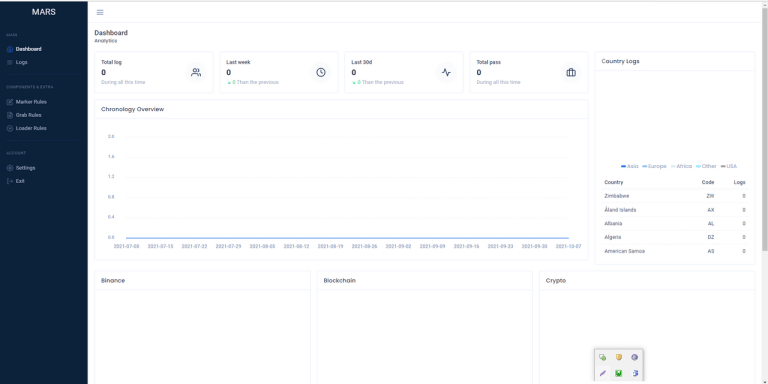Click the Country Logs panel title
This screenshot has width=768, height=384.
point(620,61)
